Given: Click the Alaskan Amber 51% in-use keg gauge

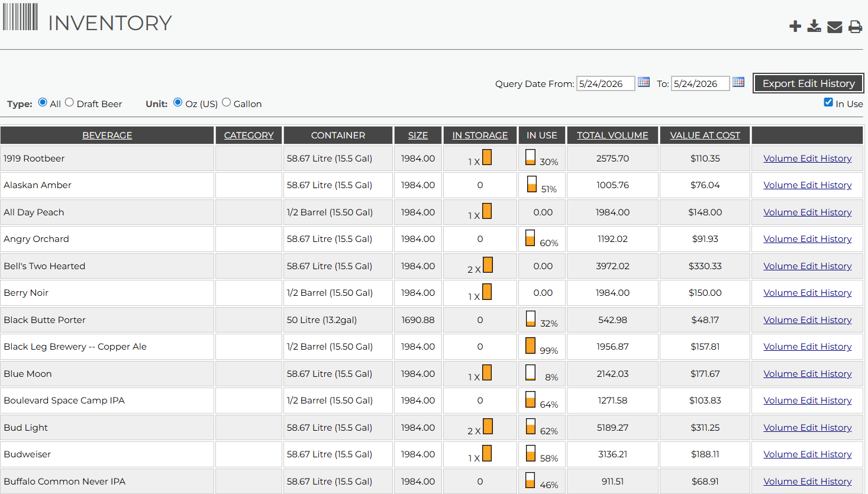Looking at the screenshot, I should click(x=532, y=184).
